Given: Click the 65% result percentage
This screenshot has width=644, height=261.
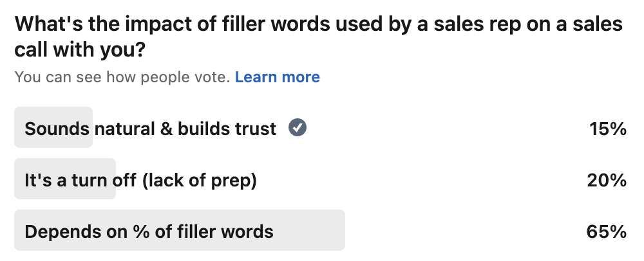Looking at the screenshot, I should (607, 232).
